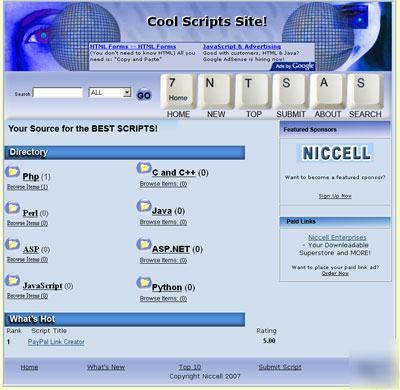400x390 pixels.
Task: Browse Items under Perl
Action: click(x=27, y=223)
